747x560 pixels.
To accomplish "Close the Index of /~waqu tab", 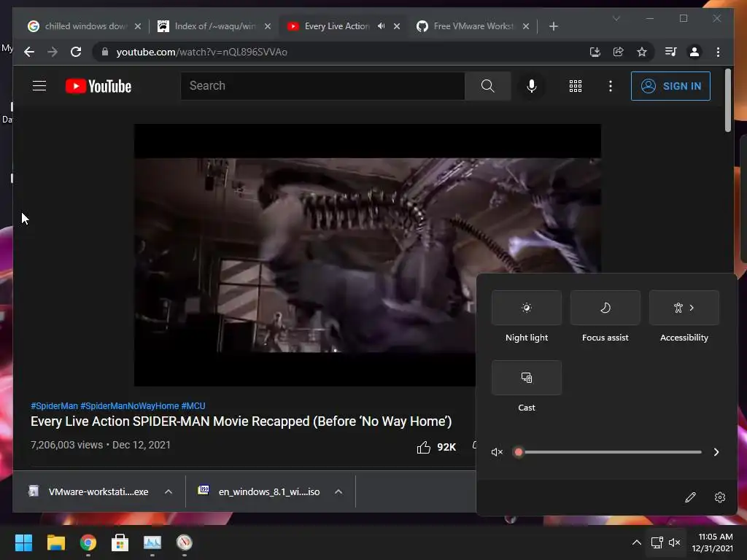I will (x=268, y=26).
